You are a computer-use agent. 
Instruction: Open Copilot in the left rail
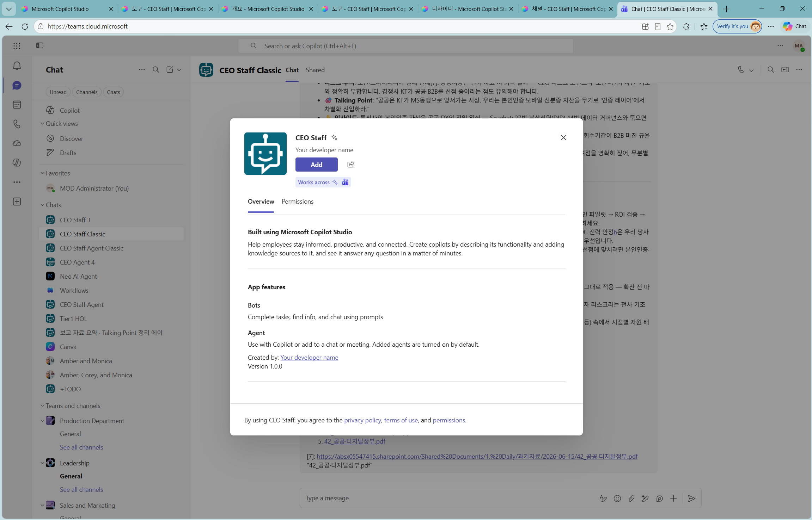click(x=17, y=162)
